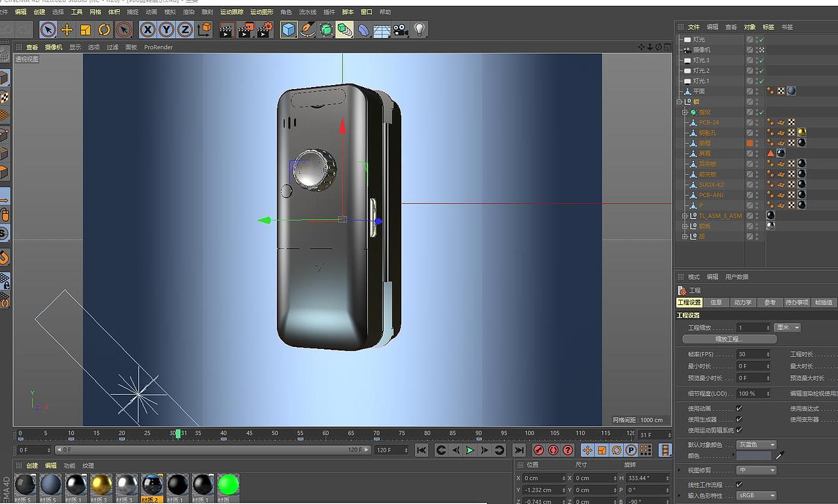This screenshot has height=504, width=838.
Task: Activate the Scale tool
Action: tap(86, 29)
